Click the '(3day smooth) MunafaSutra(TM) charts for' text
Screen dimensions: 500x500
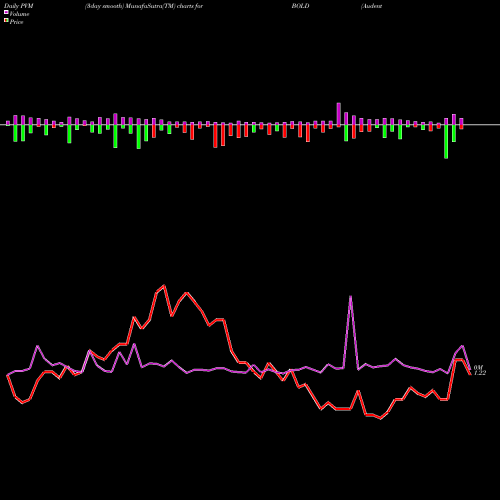(x=144, y=6)
